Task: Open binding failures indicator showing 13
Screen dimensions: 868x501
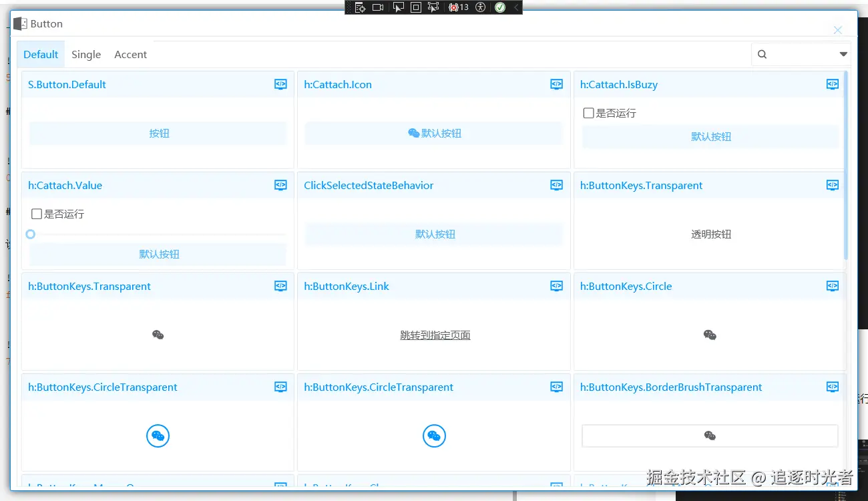Action: point(459,7)
